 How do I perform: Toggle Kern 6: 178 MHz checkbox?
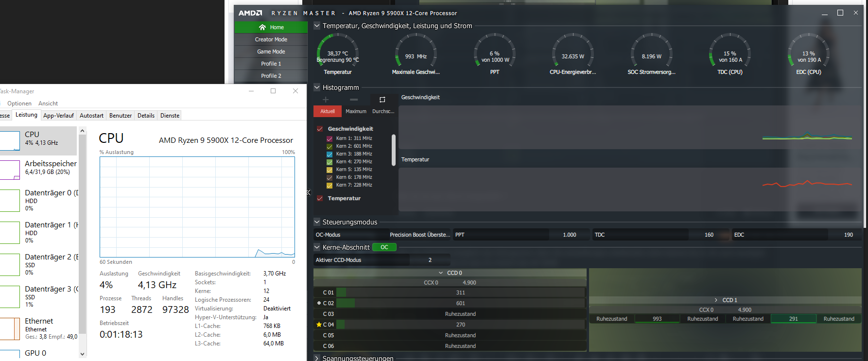tap(330, 177)
